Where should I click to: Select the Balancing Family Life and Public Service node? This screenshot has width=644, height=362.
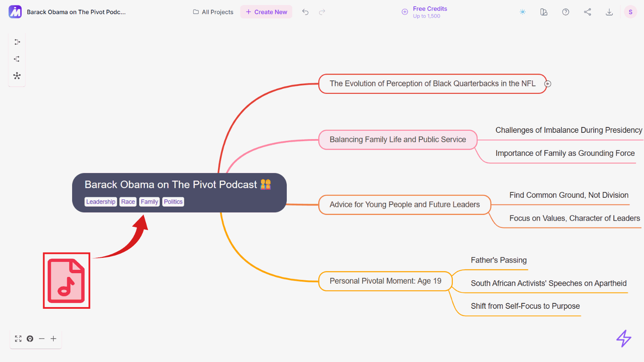[x=398, y=140]
